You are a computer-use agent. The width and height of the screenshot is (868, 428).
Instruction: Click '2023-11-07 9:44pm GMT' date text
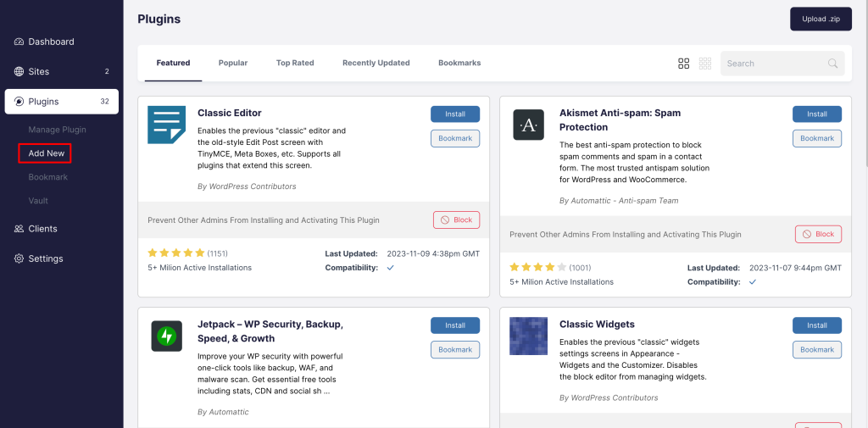tap(795, 268)
